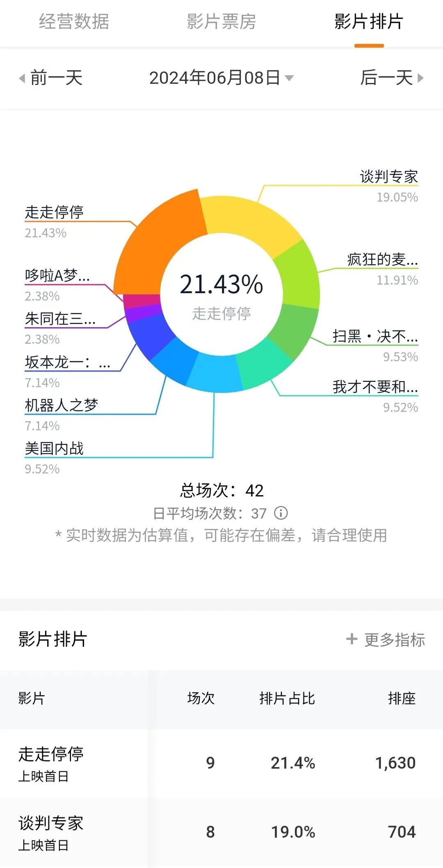
Task: Switch to the 经营数据 tab
Action: coord(74,22)
